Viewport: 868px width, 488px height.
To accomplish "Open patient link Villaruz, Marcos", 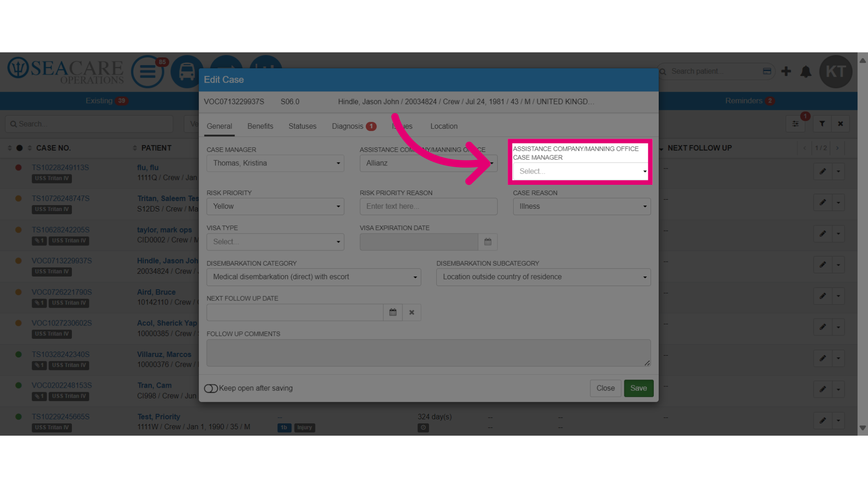I will click(164, 355).
